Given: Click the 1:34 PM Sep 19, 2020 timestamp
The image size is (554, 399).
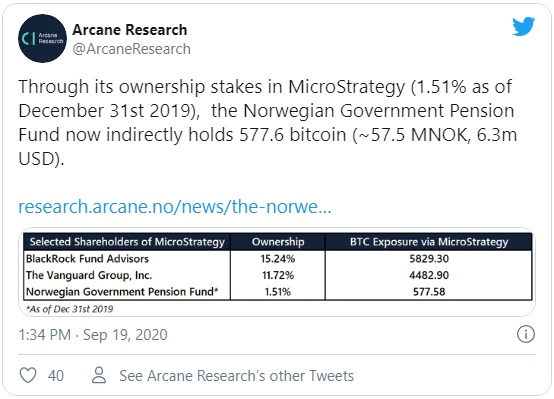Looking at the screenshot, I should coord(93,335).
